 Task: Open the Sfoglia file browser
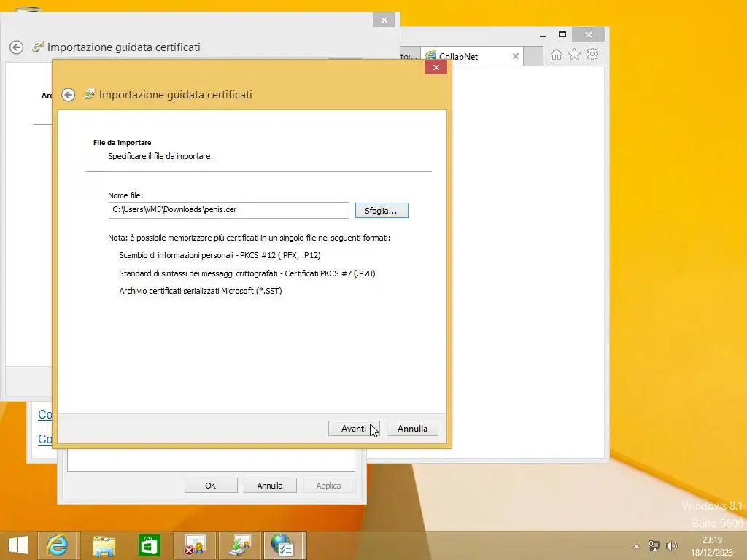pyautogui.click(x=381, y=211)
